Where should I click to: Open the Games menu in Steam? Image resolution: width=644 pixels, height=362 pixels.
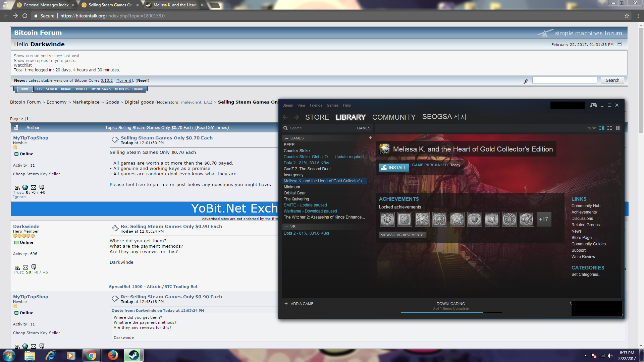[332, 105]
